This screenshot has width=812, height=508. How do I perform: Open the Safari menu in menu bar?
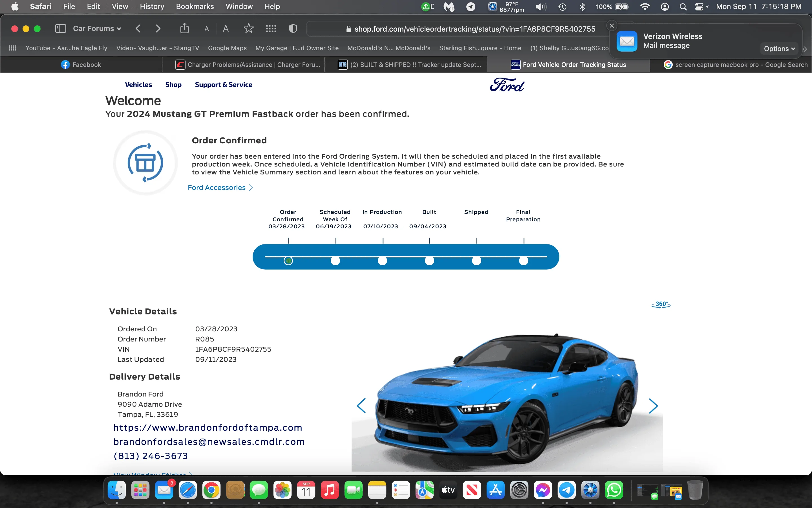click(41, 6)
